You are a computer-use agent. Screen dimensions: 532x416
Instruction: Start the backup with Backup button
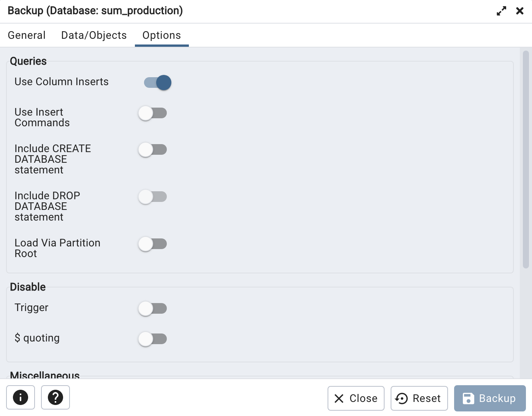490,398
